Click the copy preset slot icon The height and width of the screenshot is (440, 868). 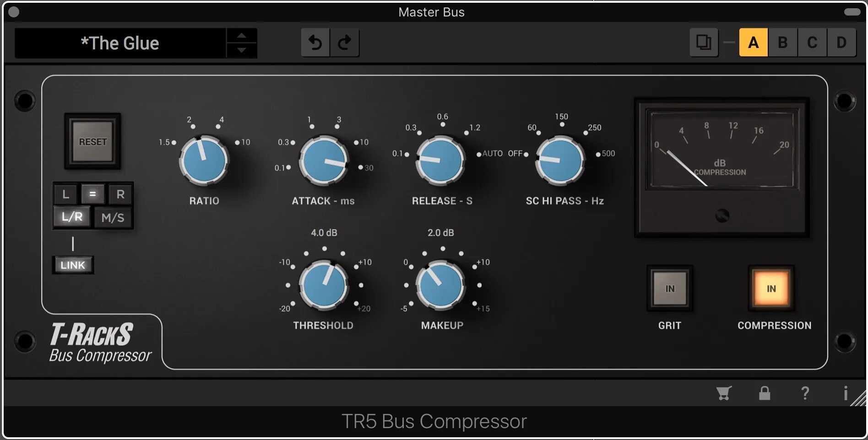[x=704, y=43]
